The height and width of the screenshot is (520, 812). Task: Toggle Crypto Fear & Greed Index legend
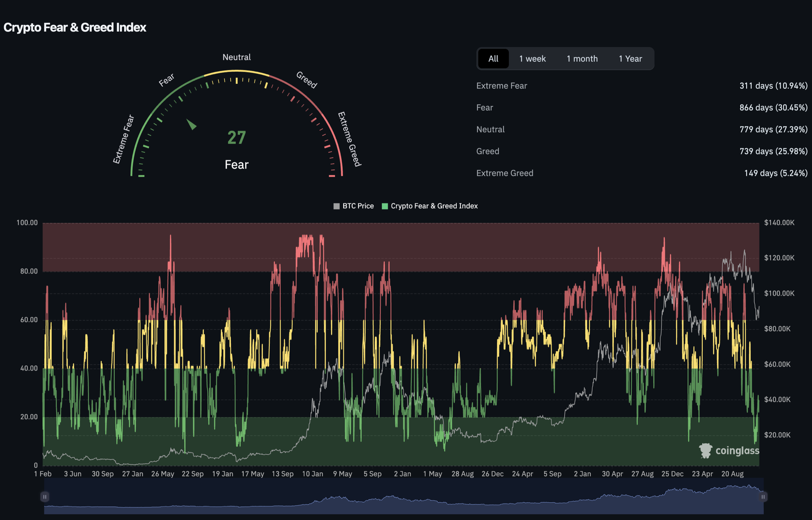coord(434,206)
